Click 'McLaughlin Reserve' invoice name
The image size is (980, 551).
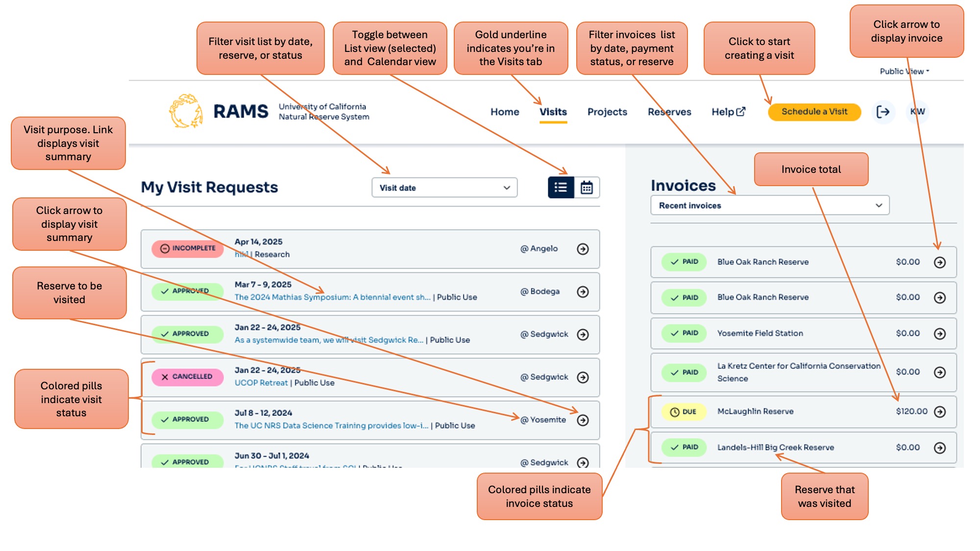[x=756, y=411]
